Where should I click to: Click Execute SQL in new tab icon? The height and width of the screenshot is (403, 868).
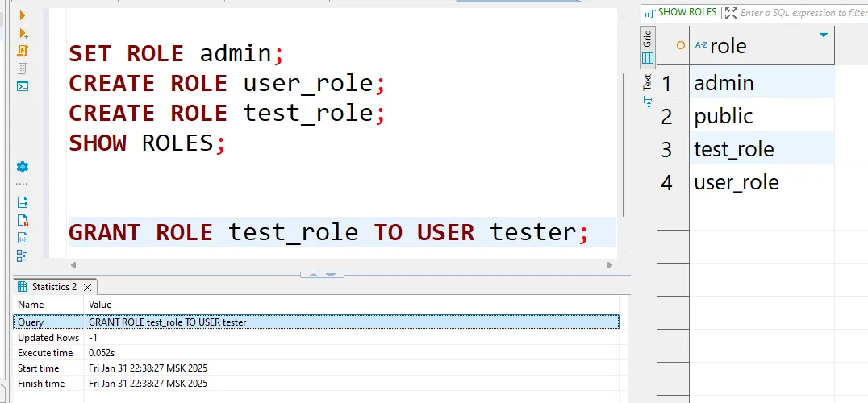click(x=23, y=33)
